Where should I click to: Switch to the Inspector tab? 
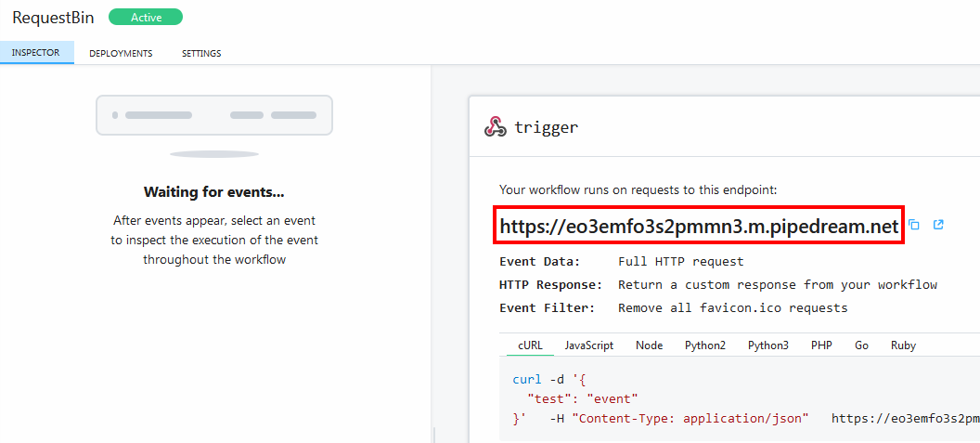coord(35,53)
